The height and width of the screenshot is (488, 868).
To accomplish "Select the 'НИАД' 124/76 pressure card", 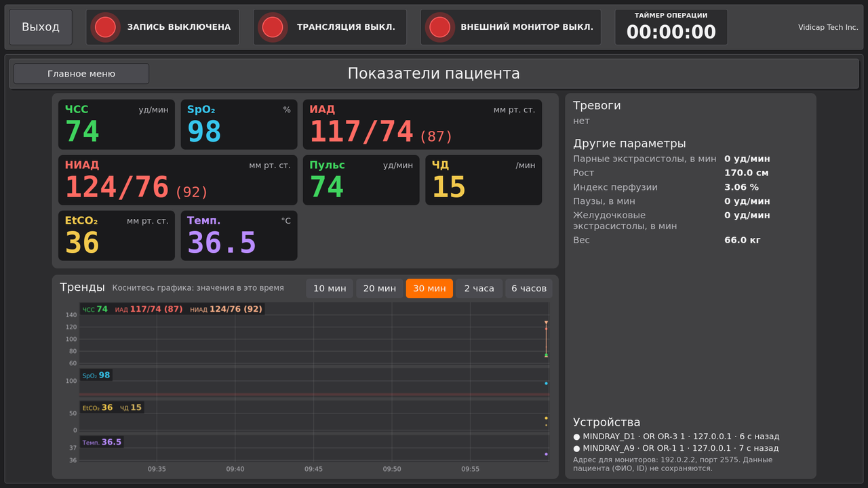I will click(x=178, y=180).
